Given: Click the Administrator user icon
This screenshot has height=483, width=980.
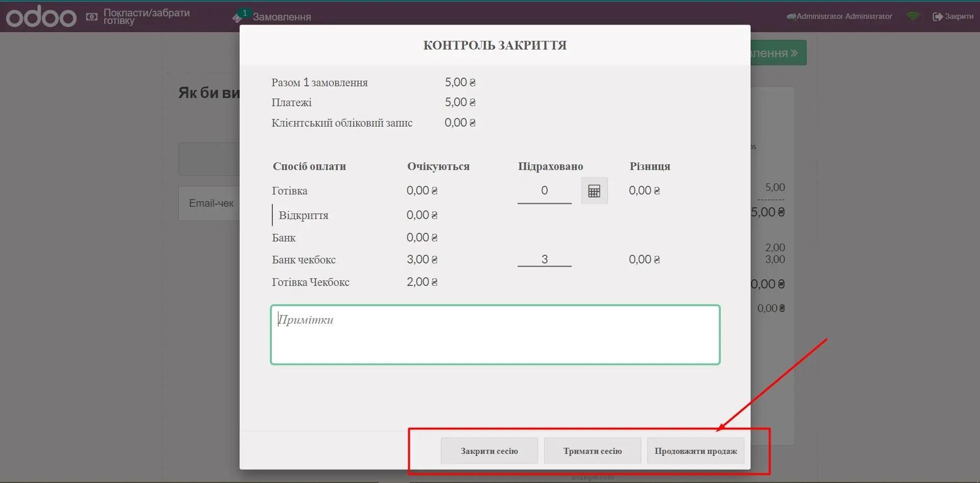Looking at the screenshot, I should click(791, 16).
